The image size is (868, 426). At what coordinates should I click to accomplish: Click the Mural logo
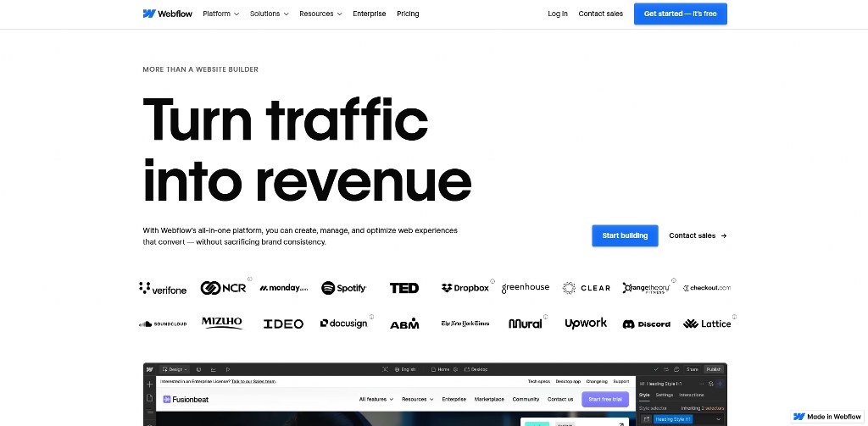pos(526,324)
